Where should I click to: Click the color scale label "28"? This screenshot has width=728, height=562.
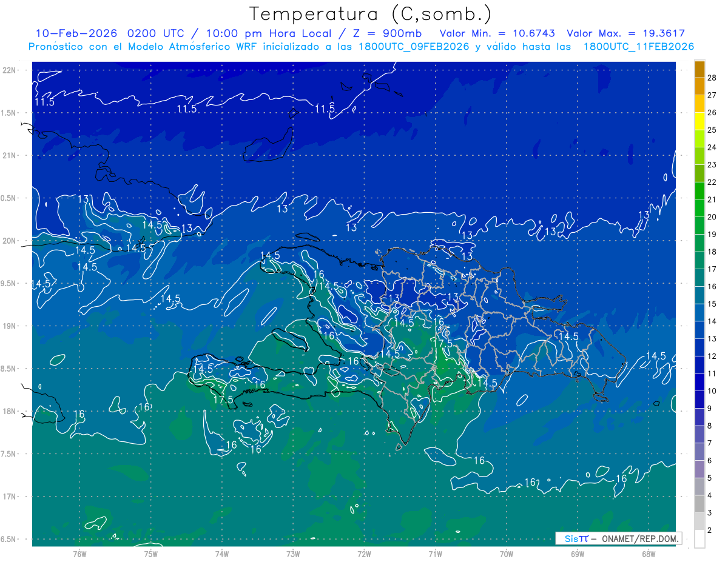pyautogui.click(x=712, y=78)
